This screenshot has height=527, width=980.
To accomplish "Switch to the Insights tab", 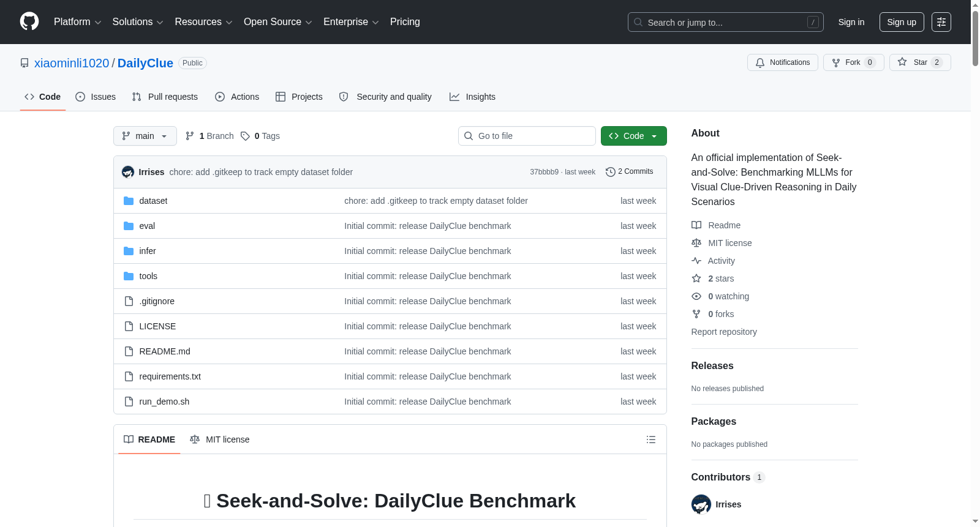I will (x=472, y=97).
